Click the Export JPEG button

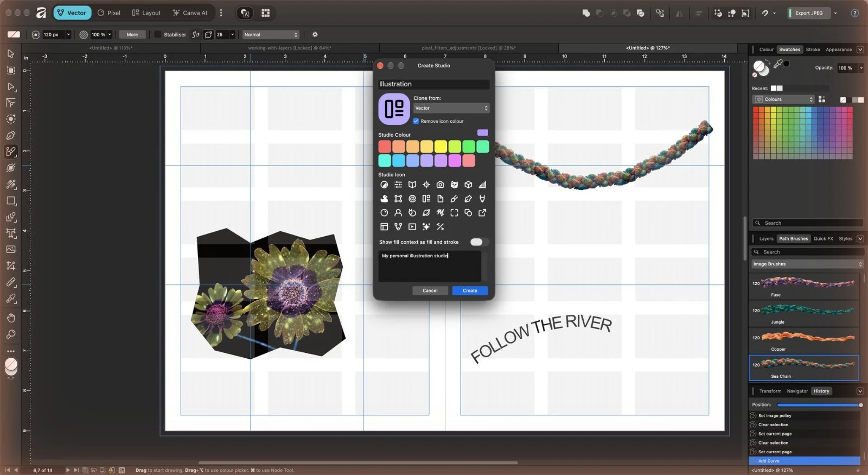(809, 13)
